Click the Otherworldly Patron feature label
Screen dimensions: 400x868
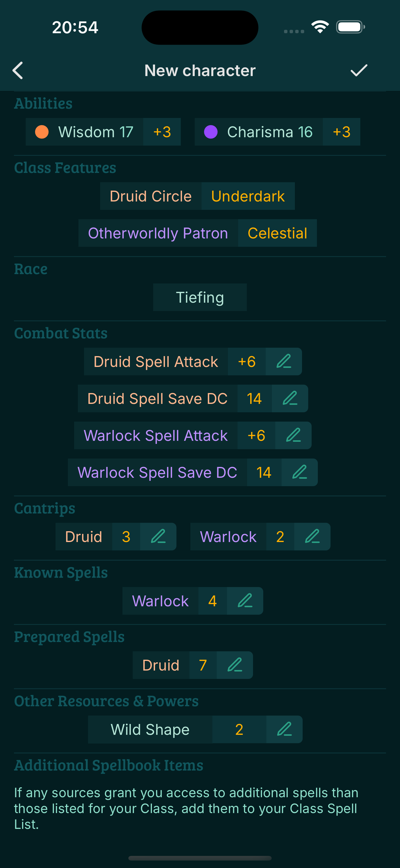tap(158, 233)
